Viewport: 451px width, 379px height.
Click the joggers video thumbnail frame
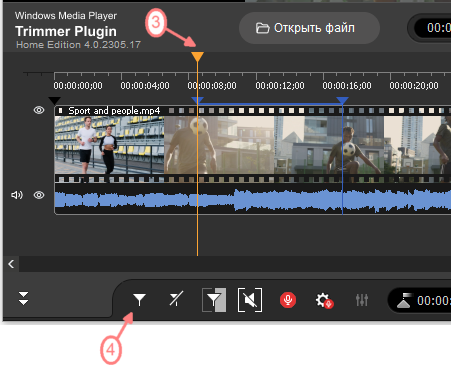pyautogui.click(x=109, y=145)
